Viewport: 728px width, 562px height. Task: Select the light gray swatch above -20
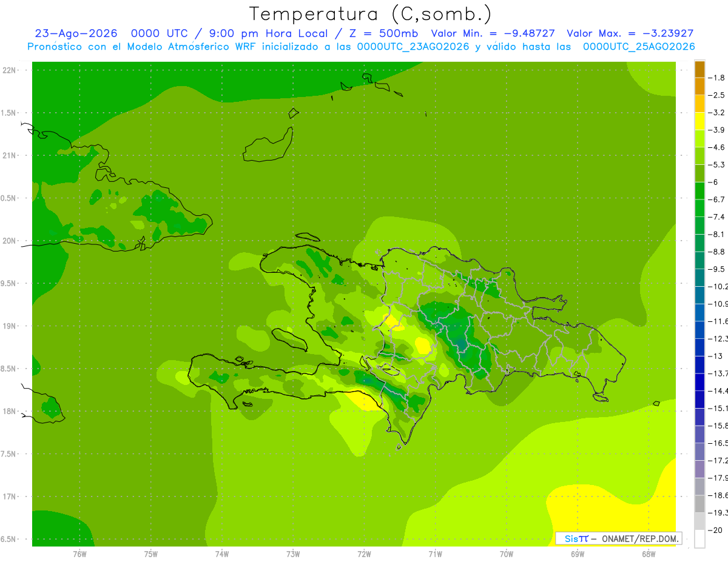tap(699, 521)
